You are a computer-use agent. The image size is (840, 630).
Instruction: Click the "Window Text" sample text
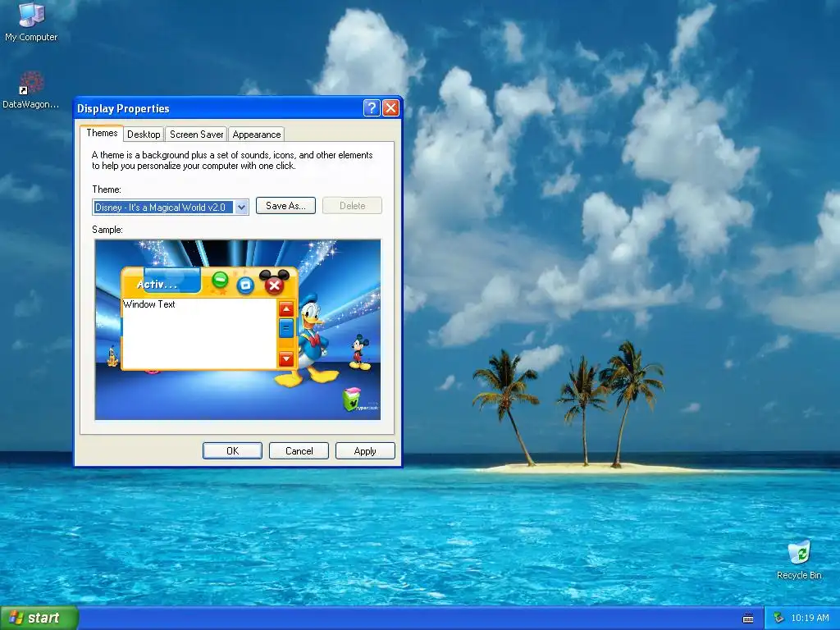(x=149, y=304)
